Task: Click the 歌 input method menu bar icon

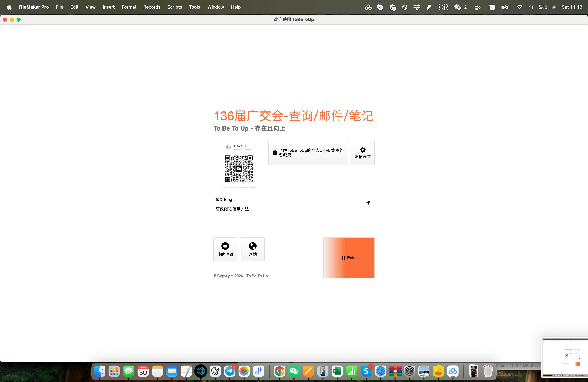Action: tap(478, 7)
